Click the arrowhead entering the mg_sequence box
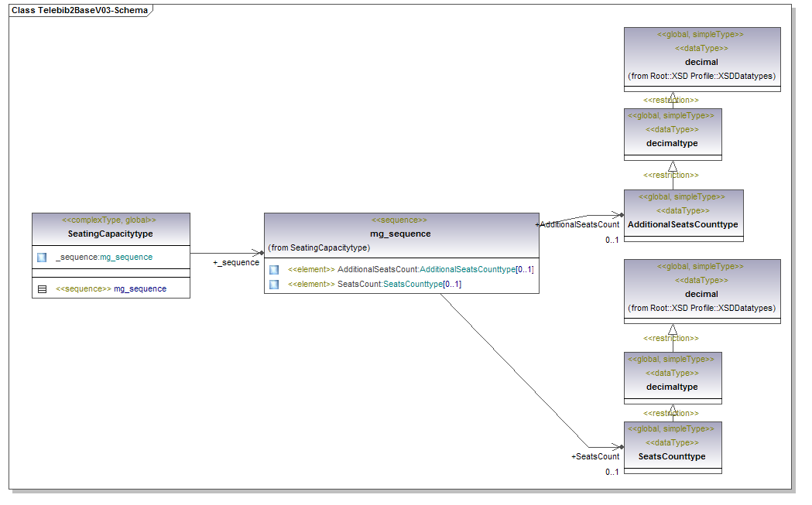Viewport: 812px width, 505px height. 259,253
